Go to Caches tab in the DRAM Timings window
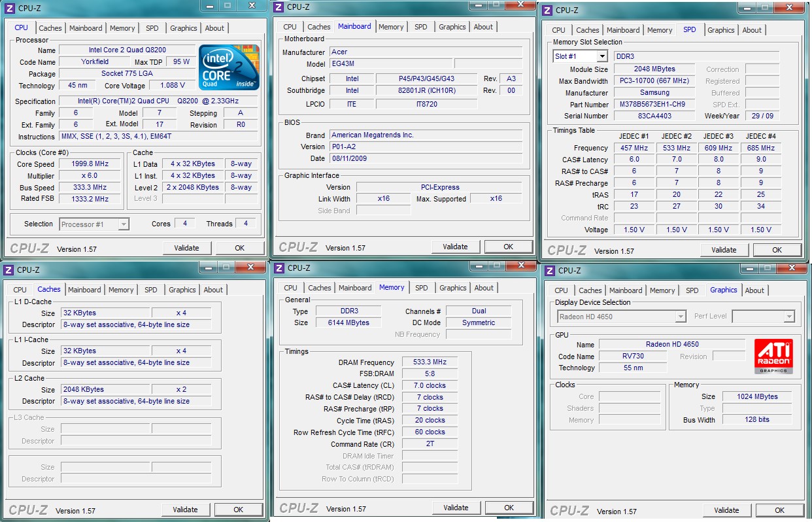This screenshot has height=522, width=812. (x=320, y=288)
